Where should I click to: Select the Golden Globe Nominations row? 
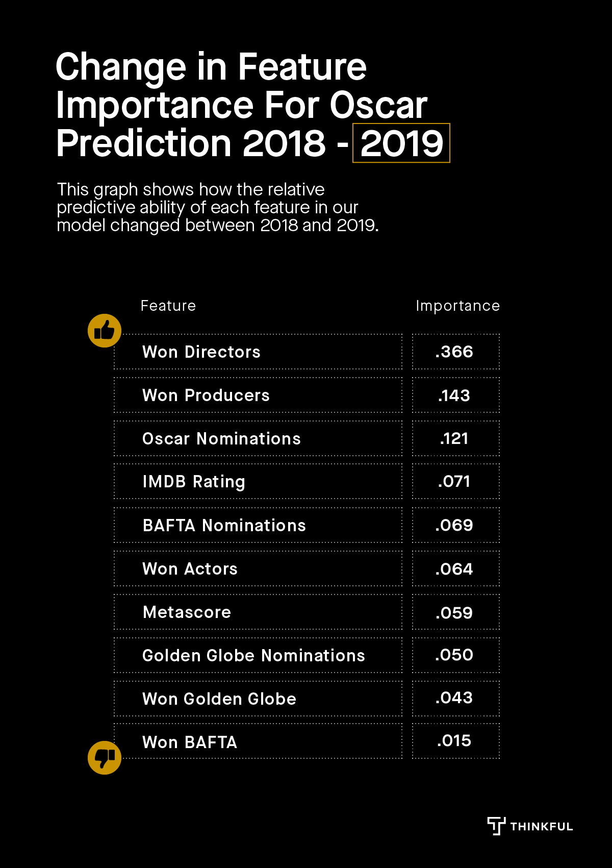[x=258, y=655]
